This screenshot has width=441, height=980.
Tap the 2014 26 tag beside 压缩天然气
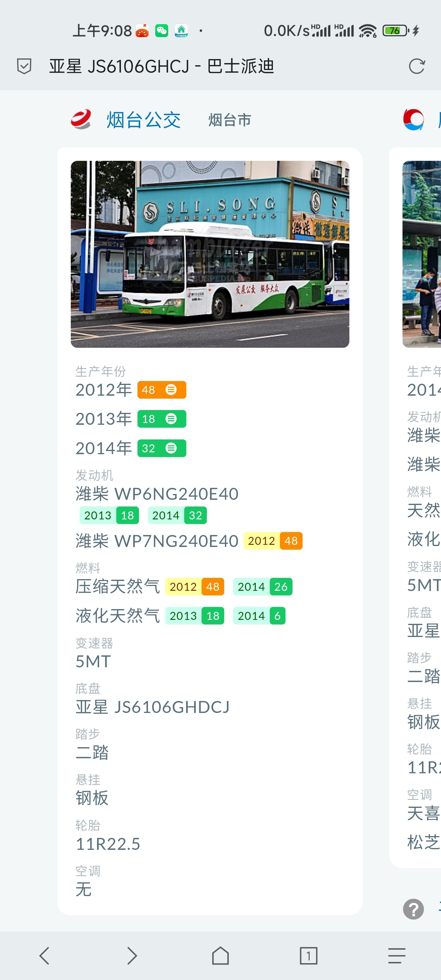tap(262, 587)
